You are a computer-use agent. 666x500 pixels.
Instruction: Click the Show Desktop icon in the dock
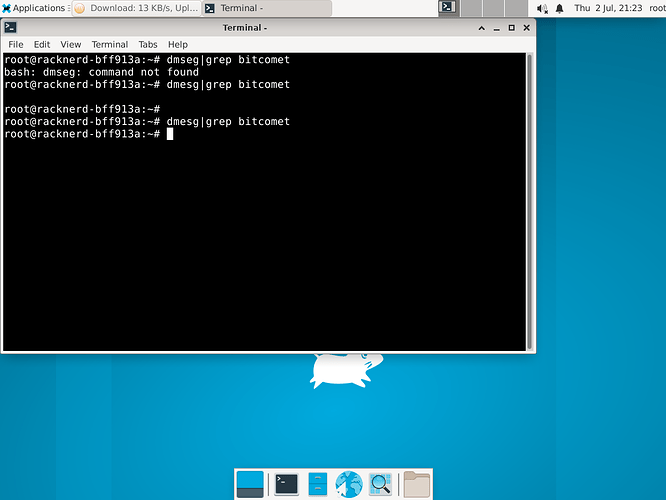pos(250,484)
